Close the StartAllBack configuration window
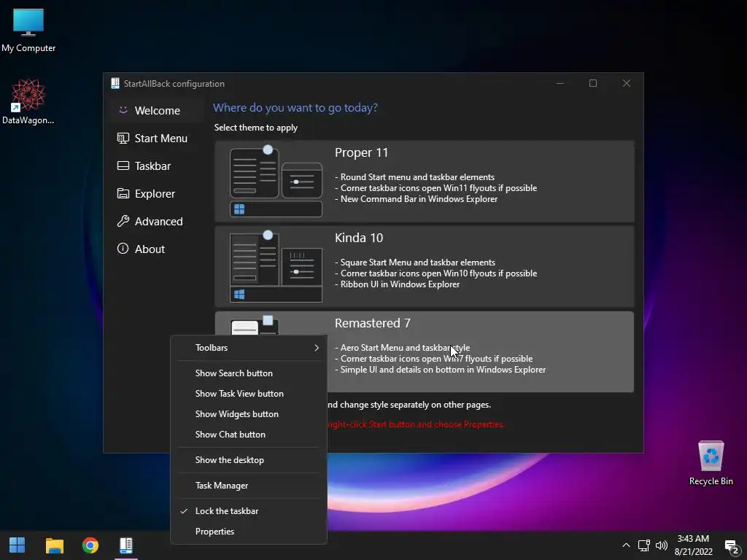The width and height of the screenshot is (747, 560). [627, 83]
